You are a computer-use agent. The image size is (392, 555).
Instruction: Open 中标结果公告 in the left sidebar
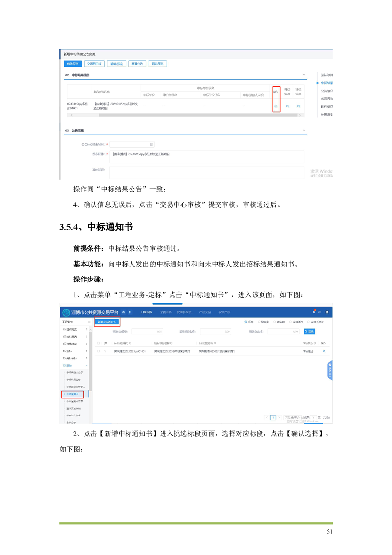pos(75,379)
